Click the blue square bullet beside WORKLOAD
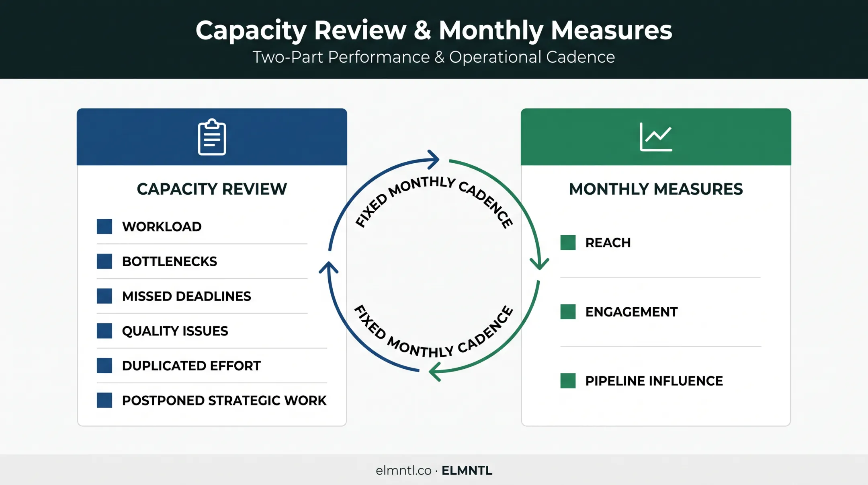This screenshot has height=485, width=868. [x=104, y=226]
